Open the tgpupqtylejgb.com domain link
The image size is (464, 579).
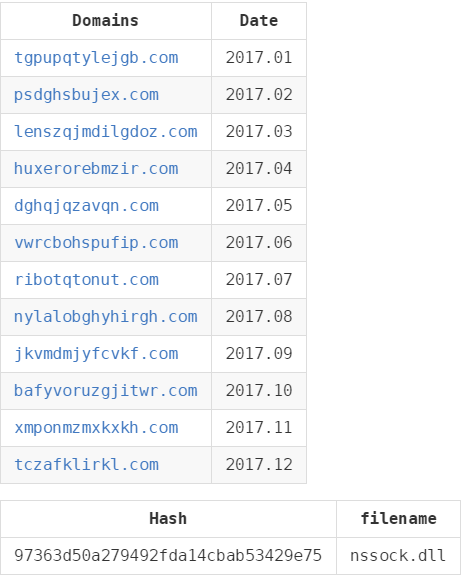[x=96, y=58]
